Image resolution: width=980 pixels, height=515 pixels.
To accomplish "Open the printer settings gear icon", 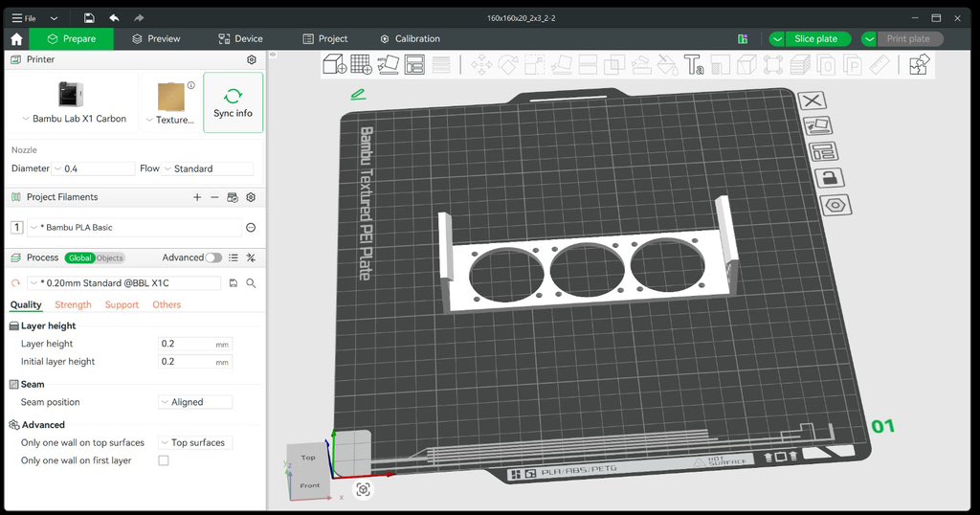I will 252,59.
